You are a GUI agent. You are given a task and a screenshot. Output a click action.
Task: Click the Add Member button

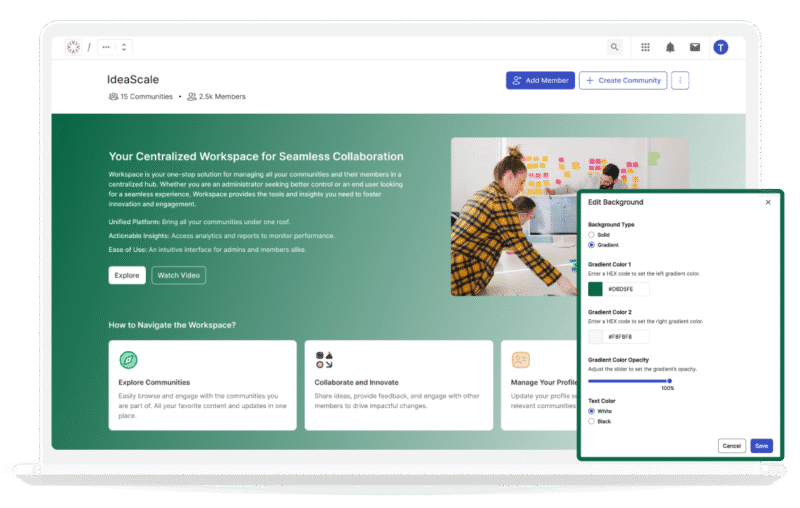click(540, 80)
